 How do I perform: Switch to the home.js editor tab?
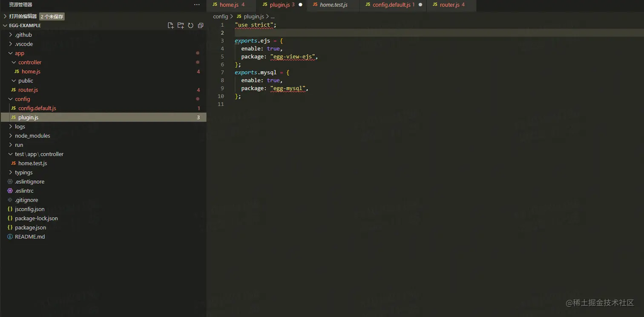(x=231, y=5)
